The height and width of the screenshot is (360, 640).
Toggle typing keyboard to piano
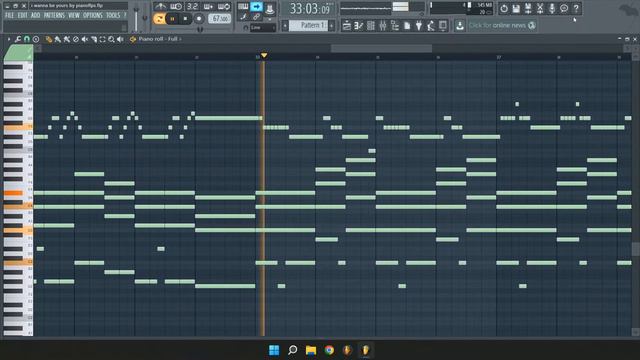tap(243, 7)
